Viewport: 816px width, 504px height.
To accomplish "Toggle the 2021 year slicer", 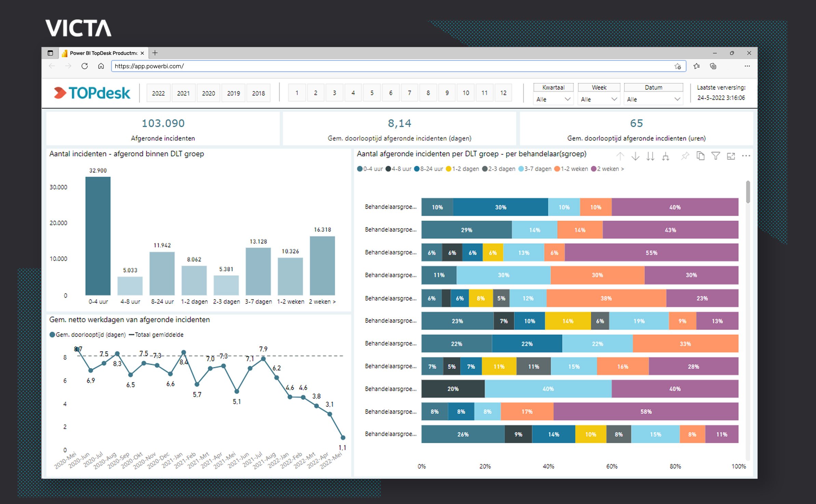I will pyautogui.click(x=183, y=93).
